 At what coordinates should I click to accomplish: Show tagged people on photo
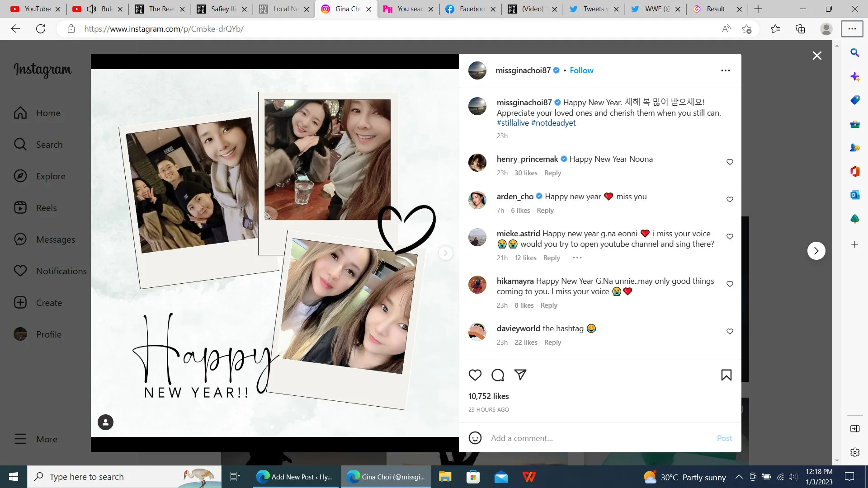pyautogui.click(x=105, y=422)
